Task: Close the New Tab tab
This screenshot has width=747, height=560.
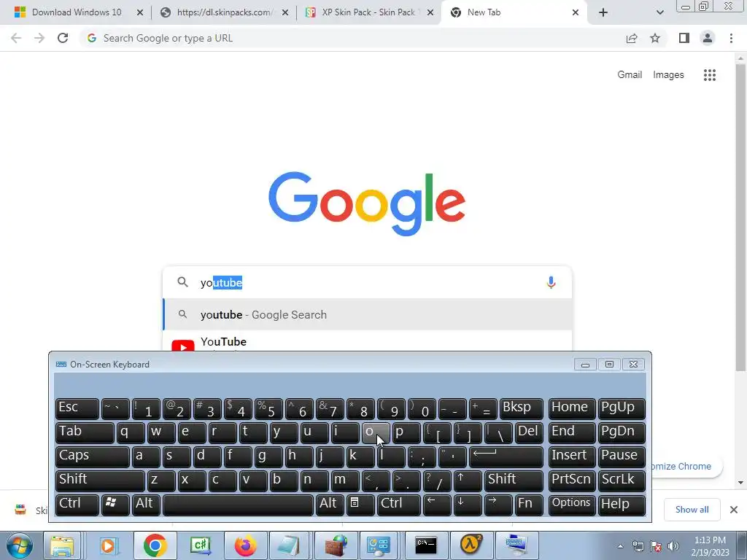Action: tap(576, 12)
